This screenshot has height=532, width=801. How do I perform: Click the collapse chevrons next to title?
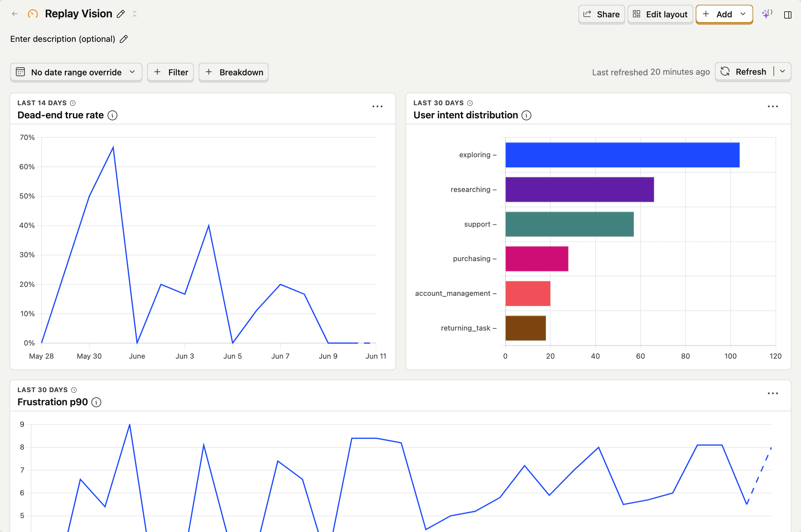tap(135, 14)
